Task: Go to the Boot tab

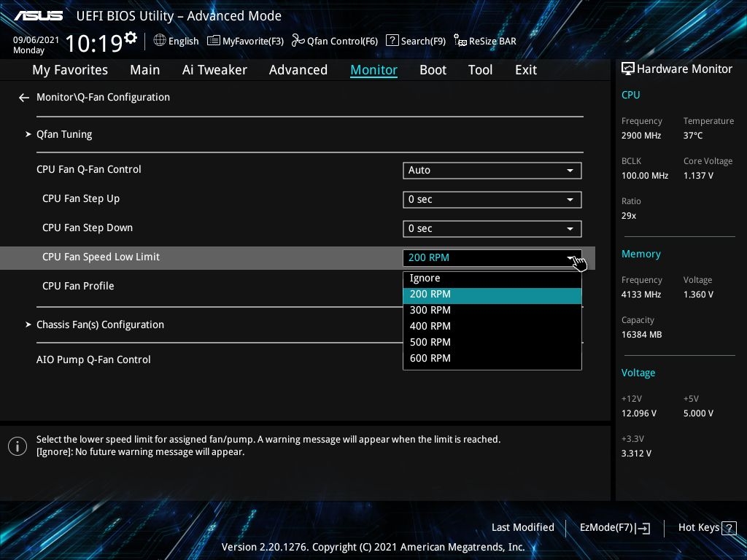Action: 433,70
